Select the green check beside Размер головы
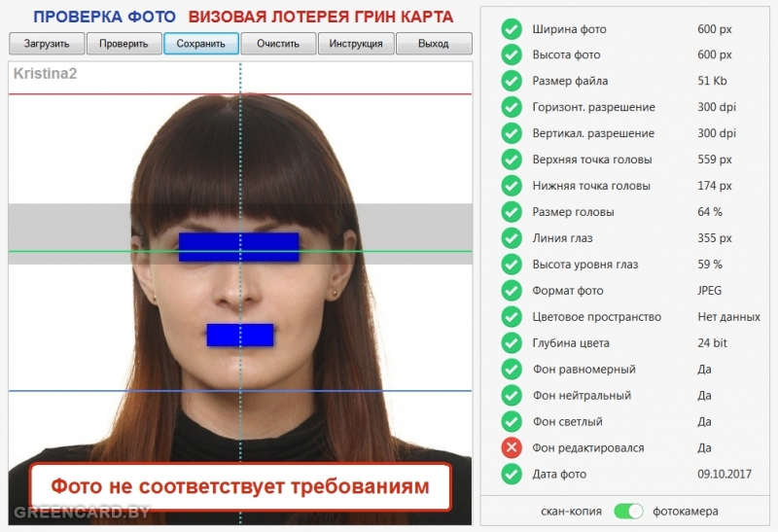The height and width of the screenshot is (532, 778). click(512, 211)
